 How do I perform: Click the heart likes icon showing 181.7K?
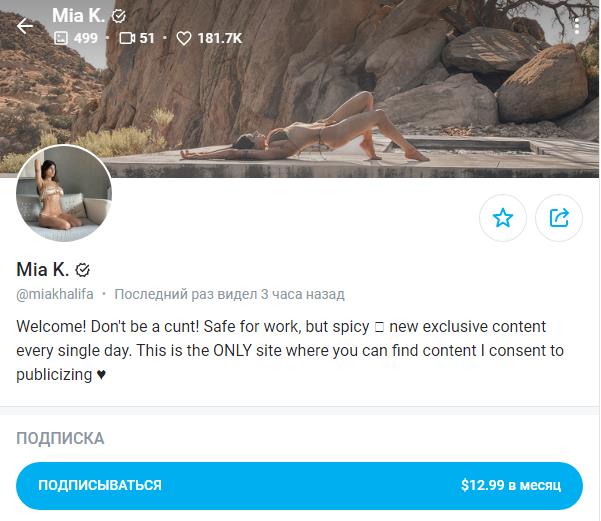[184, 38]
